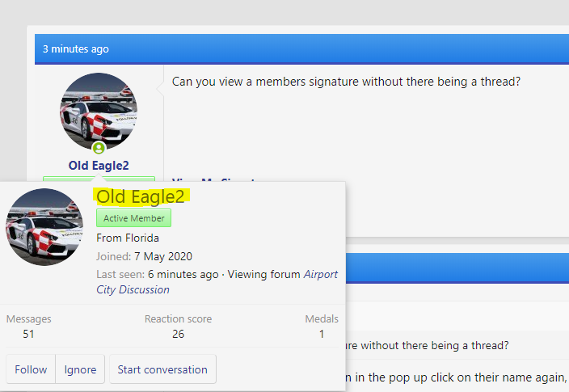Click the '3 minutes ago' post timestamp

(76, 49)
